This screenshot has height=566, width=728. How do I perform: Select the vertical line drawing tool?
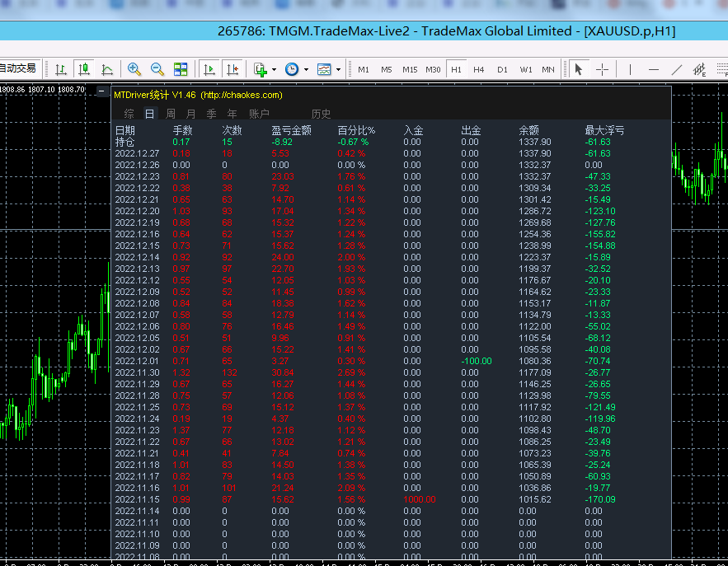(630, 69)
